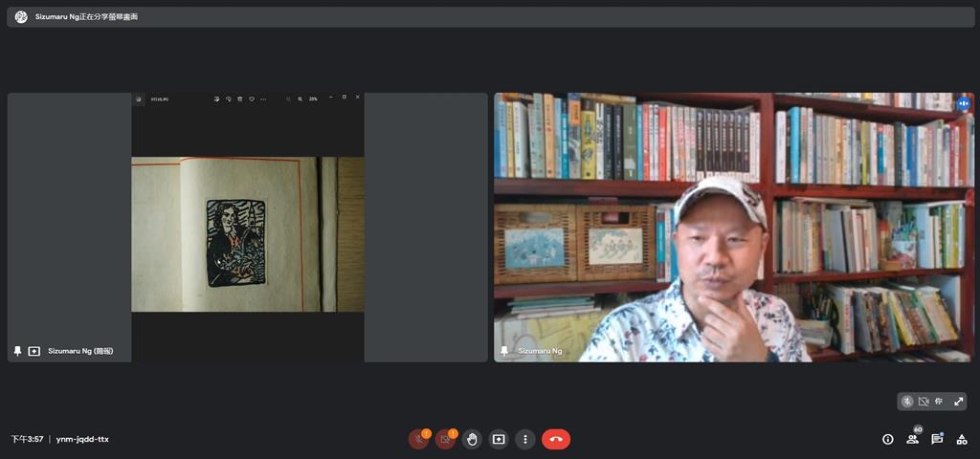Click the presentation icon beside Sizumaru Ng label

click(x=34, y=351)
